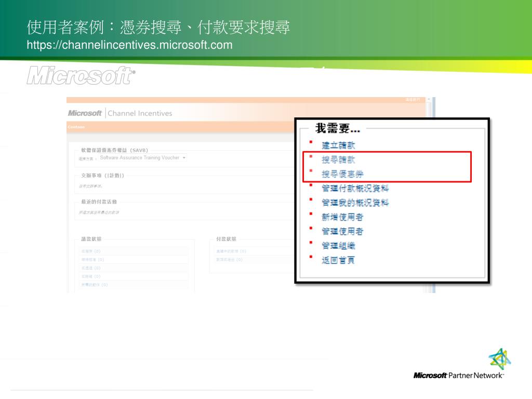This screenshot has width=532, height=399.
Task: Open the Software Assurance Training Voucher dropdown
Action: [143, 158]
